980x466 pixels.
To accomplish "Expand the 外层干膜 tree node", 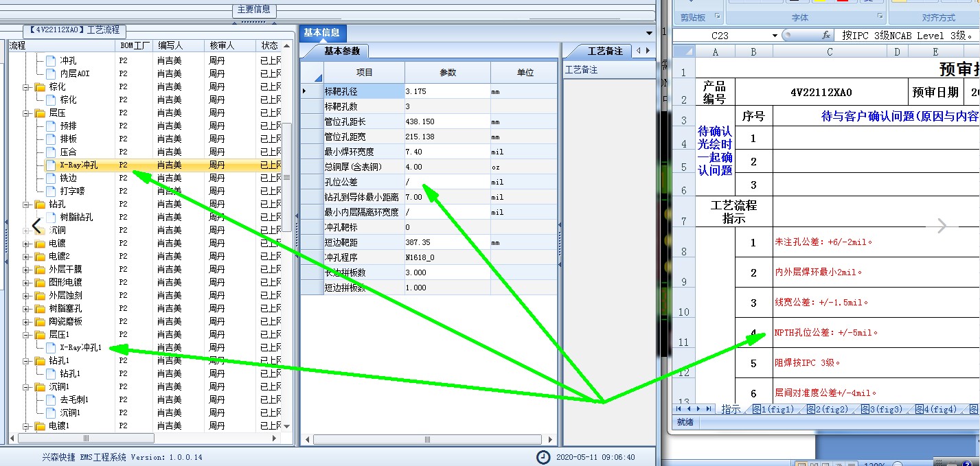I will (27, 270).
